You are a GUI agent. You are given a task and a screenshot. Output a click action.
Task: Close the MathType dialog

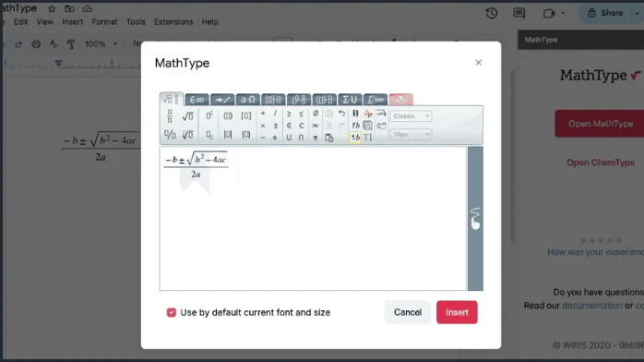(479, 63)
